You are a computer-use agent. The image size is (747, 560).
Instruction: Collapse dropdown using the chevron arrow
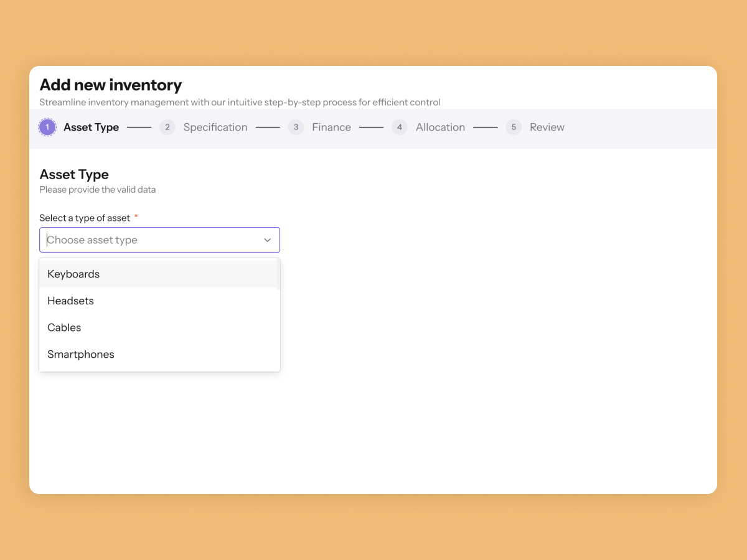pyautogui.click(x=268, y=240)
